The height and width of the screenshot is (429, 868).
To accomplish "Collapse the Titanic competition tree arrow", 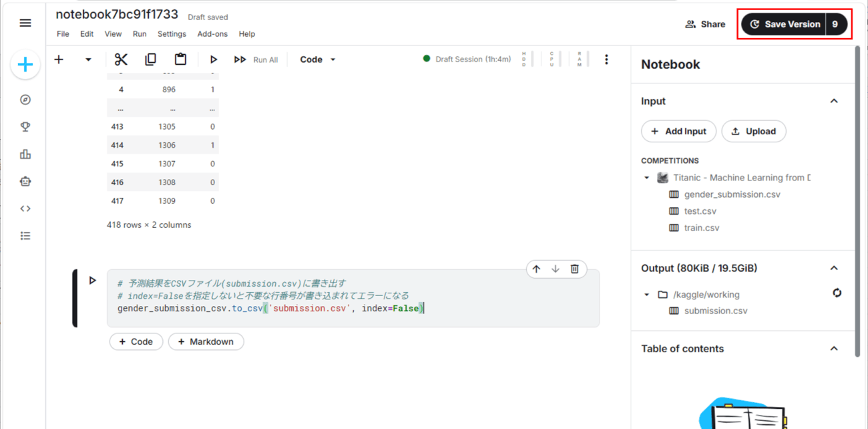I will [x=646, y=178].
